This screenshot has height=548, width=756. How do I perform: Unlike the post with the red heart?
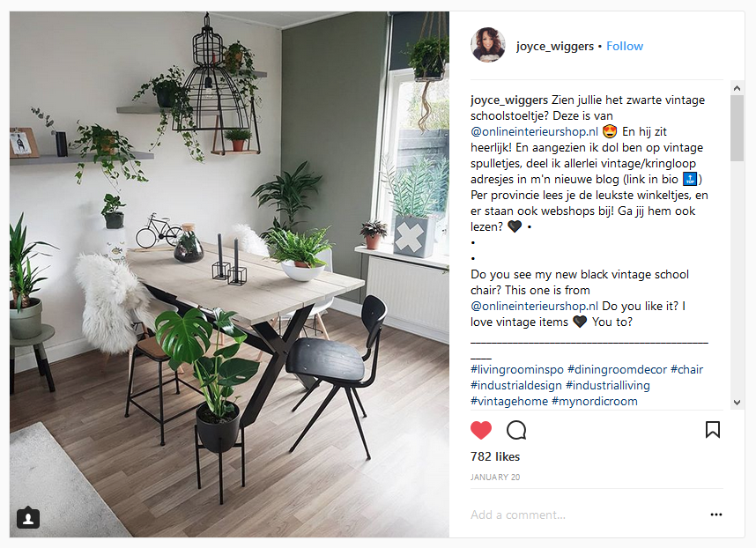pos(481,430)
